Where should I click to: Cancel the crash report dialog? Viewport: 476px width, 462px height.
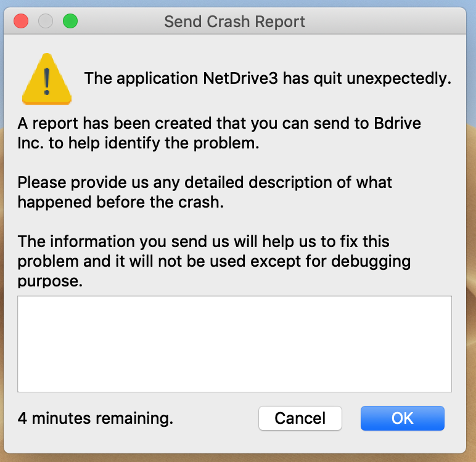[x=300, y=418]
